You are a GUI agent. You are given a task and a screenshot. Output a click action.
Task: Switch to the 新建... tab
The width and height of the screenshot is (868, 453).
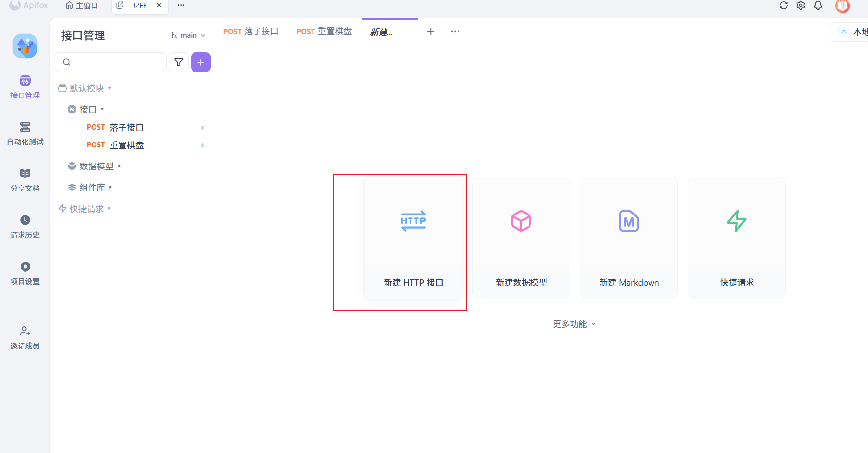390,32
